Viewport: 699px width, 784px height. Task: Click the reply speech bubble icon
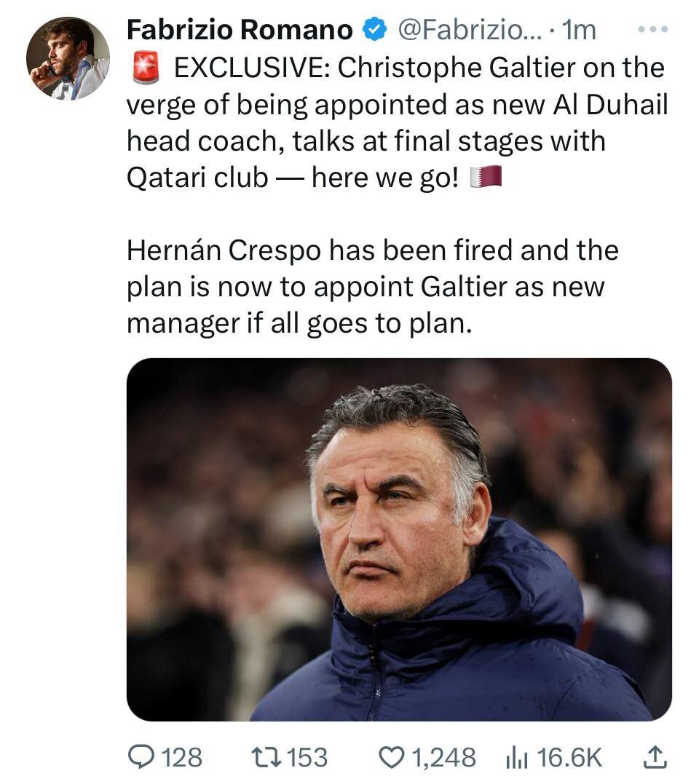tap(139, 757)
